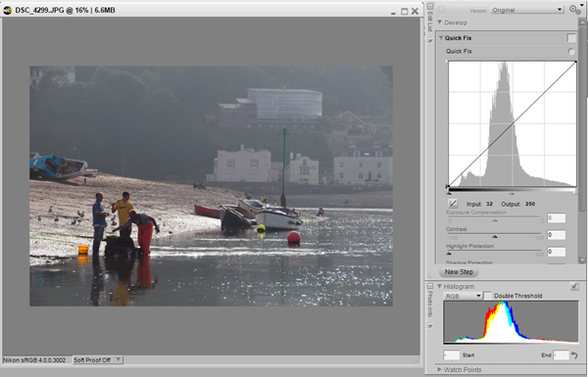Open the RGB channel dropdown
The image size is (588, 377).
click(463, 296)
